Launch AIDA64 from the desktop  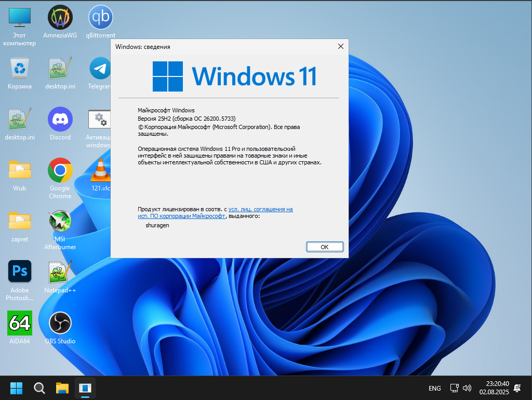click(20, 328)
